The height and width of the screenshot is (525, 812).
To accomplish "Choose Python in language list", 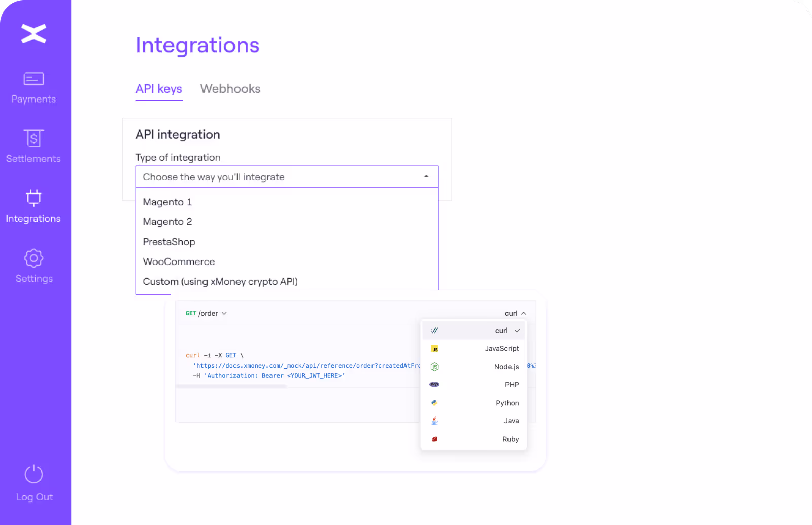I will click(473, 403).
